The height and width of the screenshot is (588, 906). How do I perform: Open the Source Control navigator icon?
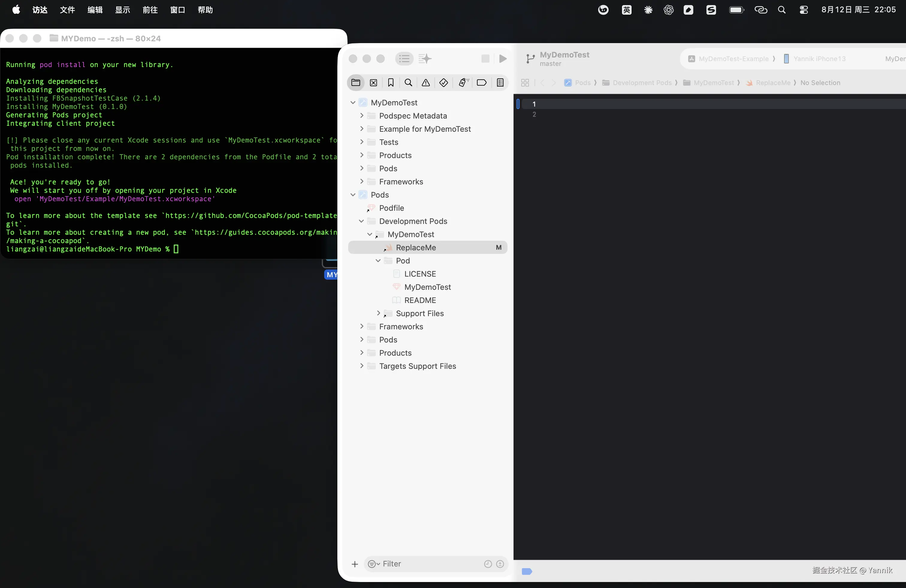coord(373,83)
